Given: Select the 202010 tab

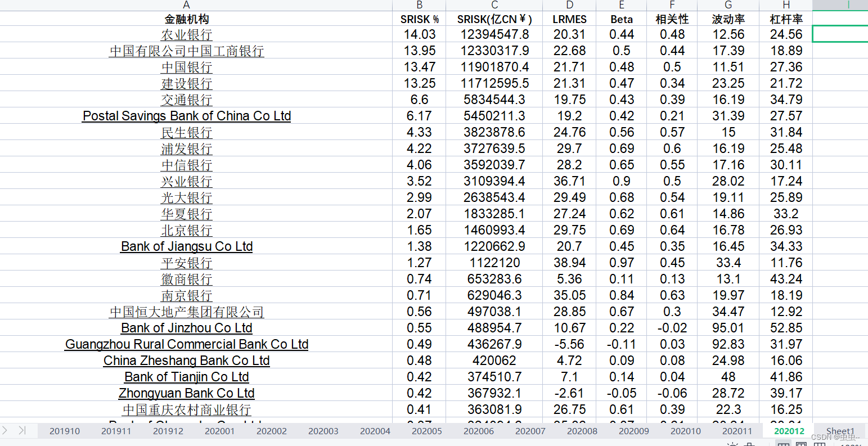Looking at the screenshot, I should 686,431.
